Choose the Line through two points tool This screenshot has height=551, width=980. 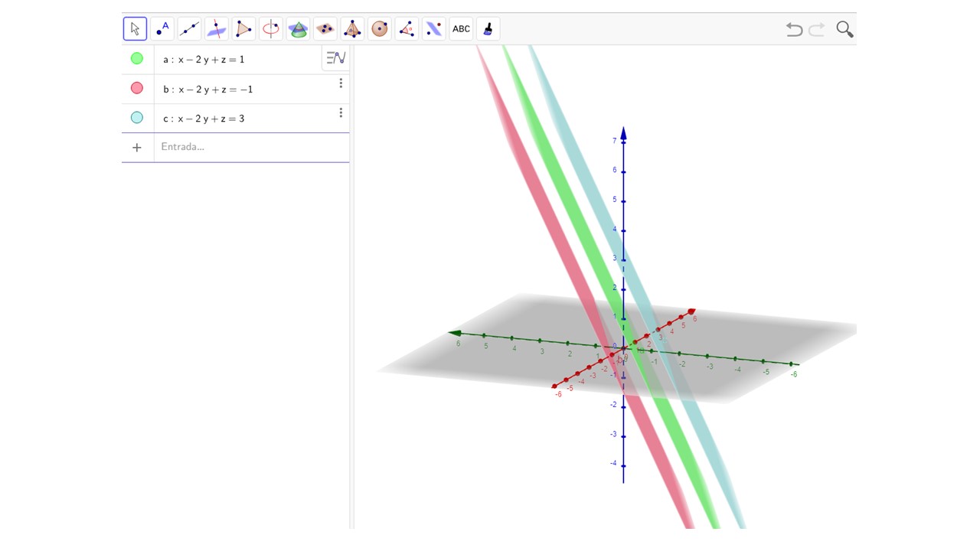[189, 29]
